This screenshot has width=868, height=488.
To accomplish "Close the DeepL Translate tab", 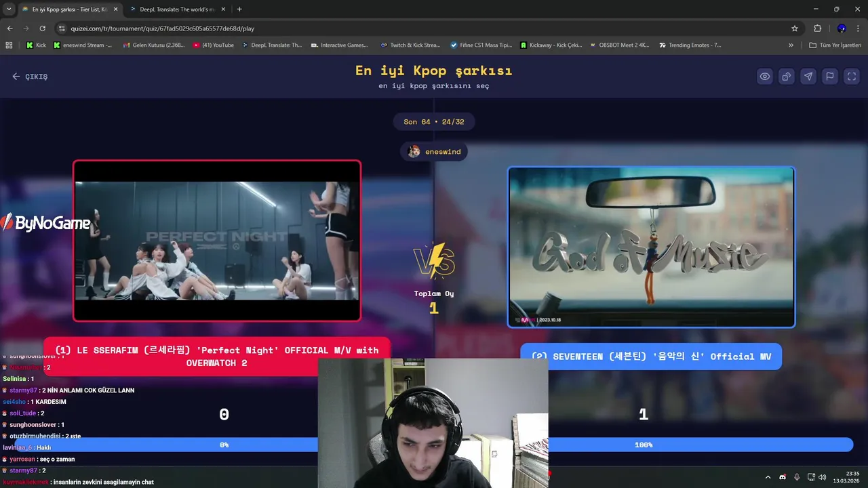I will [223, 9].
